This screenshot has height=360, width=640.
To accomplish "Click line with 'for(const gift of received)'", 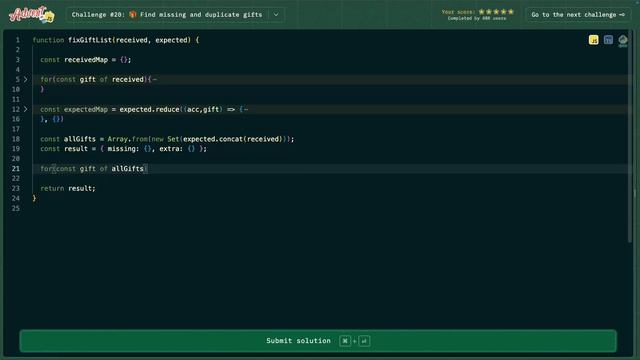I will pyautogui.click(x=98, y=79).
